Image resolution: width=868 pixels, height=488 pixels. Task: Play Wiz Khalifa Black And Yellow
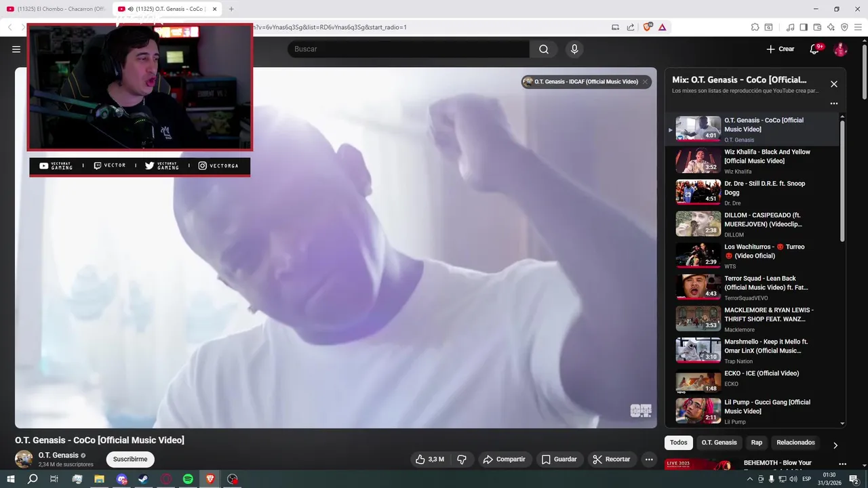pos(753,161)
